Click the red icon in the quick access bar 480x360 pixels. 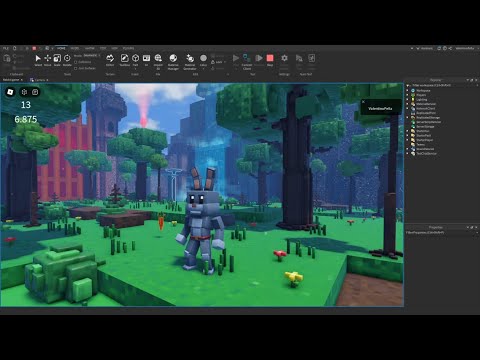click(34, 48)
